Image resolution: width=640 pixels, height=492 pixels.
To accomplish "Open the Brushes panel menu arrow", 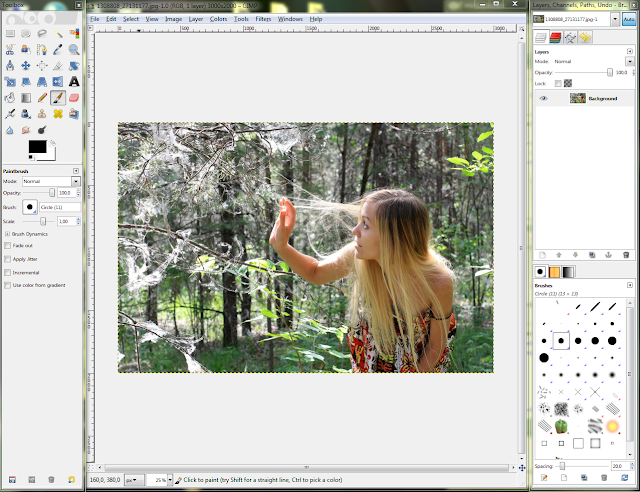I will click(x=630, y=285).
